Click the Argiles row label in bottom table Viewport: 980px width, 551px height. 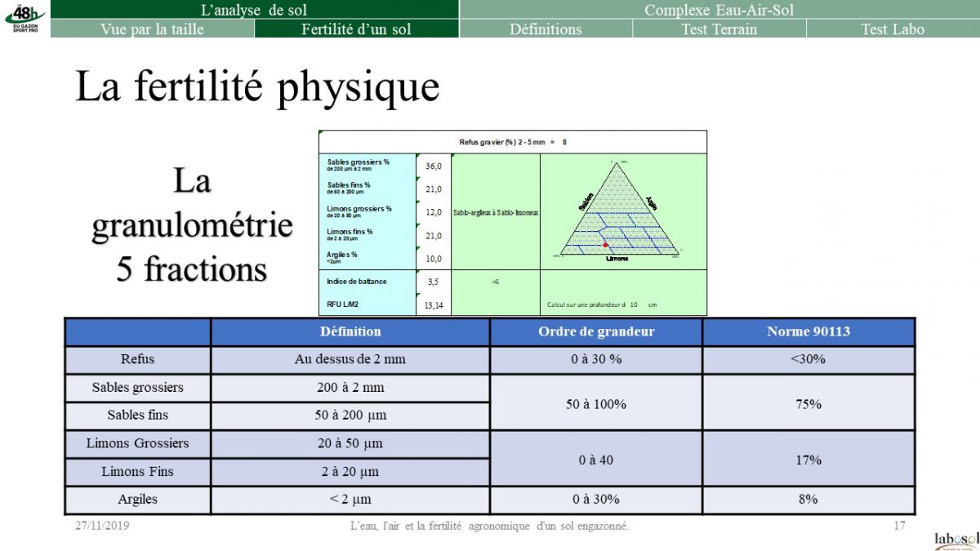[137, 499]
